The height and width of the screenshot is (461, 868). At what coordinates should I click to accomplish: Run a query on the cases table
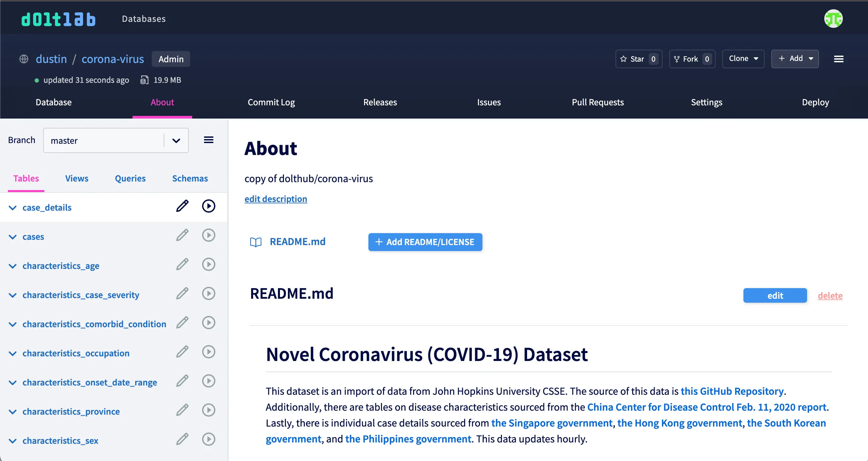[209, 235]
